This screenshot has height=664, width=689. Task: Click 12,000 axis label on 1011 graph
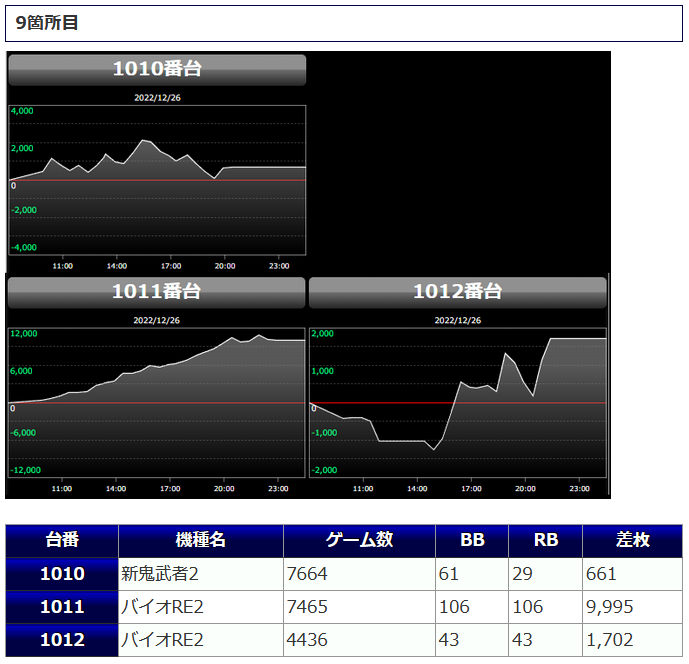point(24,334)
